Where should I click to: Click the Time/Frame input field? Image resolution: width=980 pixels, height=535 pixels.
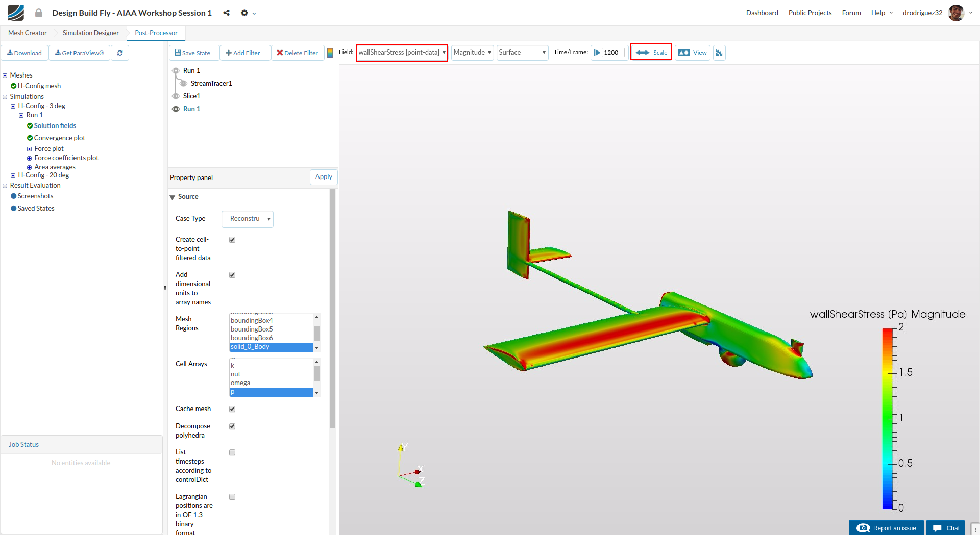613,53
